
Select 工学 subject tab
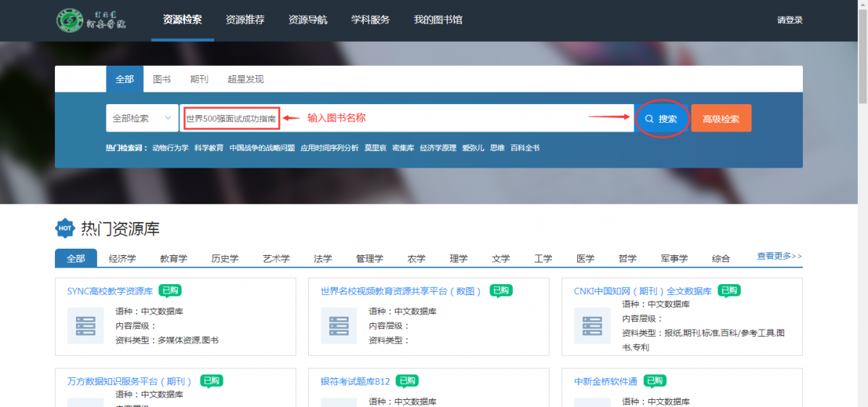[x=543, y=258]
